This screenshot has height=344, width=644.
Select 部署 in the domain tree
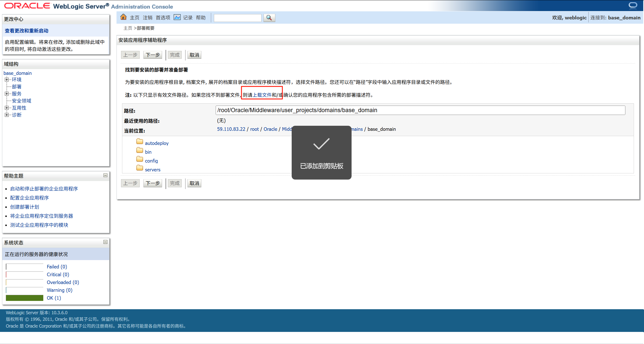pos(17,87)
